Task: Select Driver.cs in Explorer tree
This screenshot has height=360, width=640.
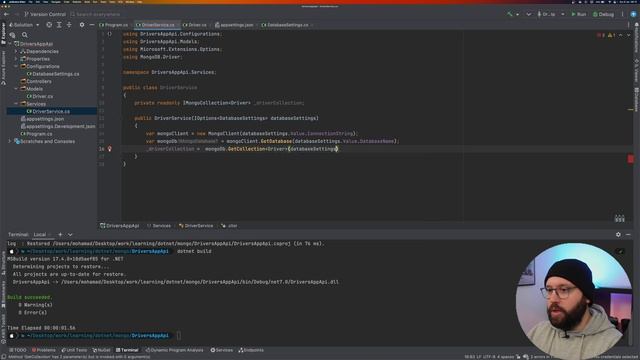Action: [x=40, y=96]
